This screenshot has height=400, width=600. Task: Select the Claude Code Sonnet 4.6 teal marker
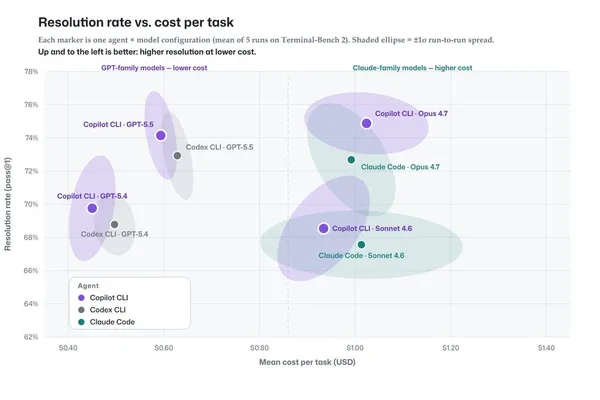(x=361, y=245)
